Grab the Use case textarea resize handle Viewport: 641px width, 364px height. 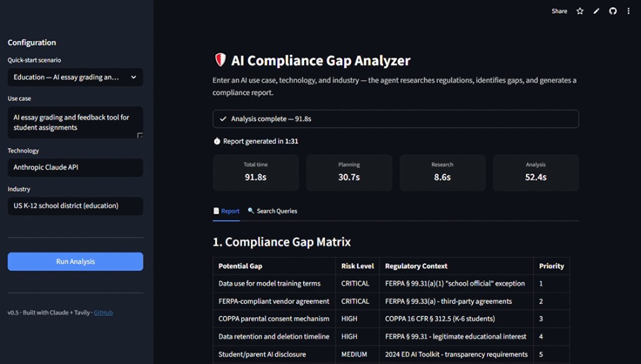[140, 135]
